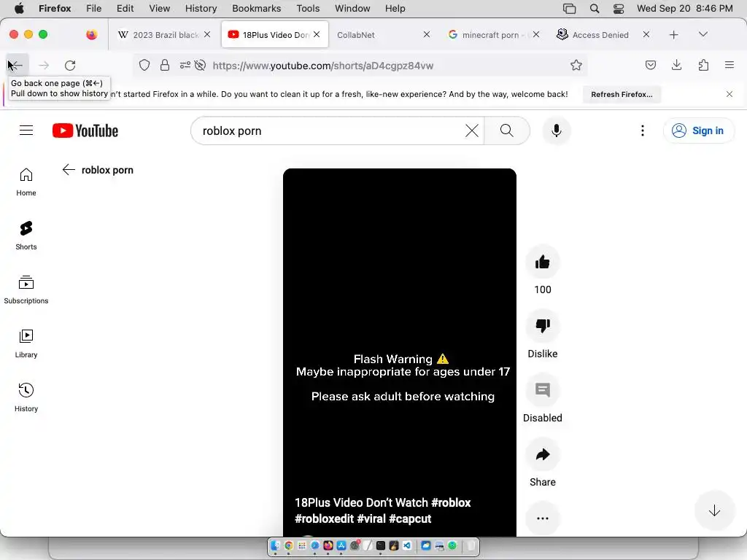This screenshot has width=747, height=560.
Task: Click the Refresh Firefox button
Action: [x=622, y=94]
